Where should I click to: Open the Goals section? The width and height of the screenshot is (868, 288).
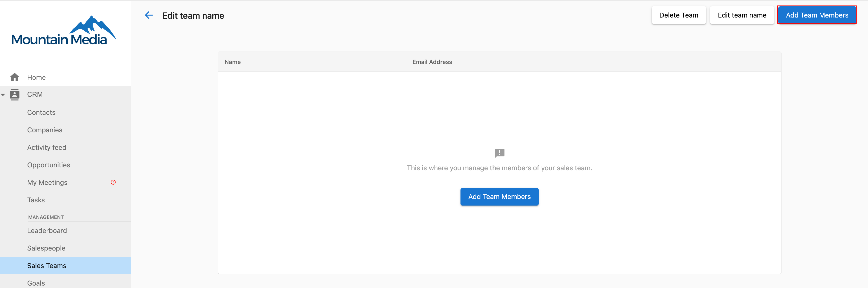coord(36,283)
